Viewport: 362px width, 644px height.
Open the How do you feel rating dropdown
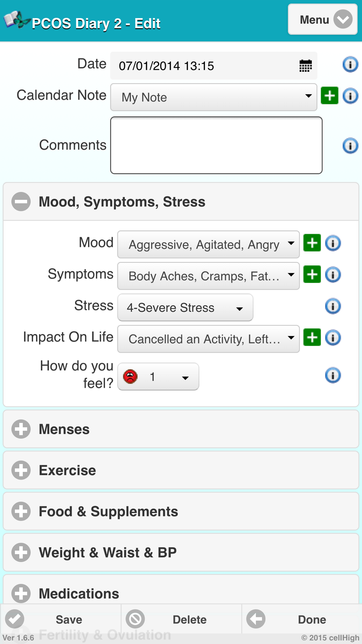[158, 377]
